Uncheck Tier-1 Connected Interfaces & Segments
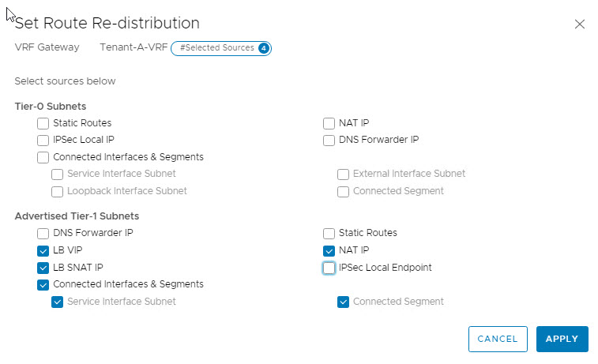 43,284
